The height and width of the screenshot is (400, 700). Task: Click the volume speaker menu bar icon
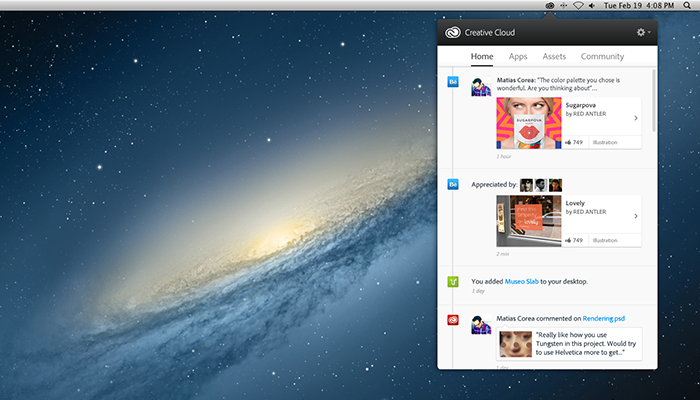[x=592, y=6]
